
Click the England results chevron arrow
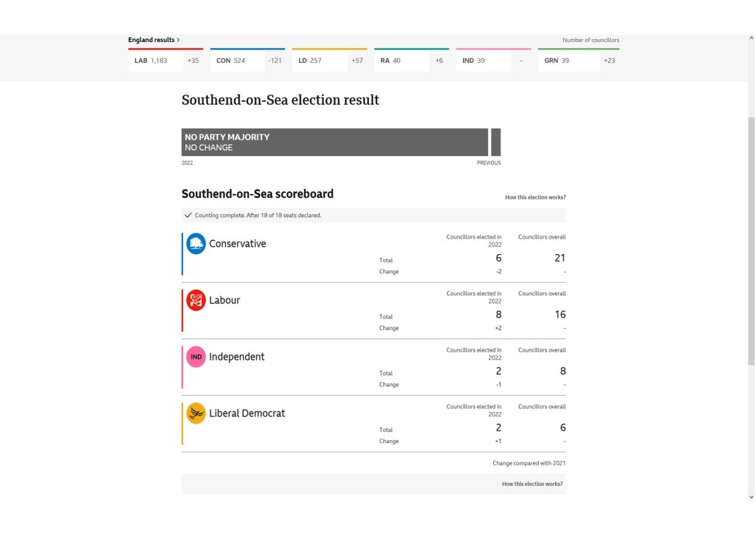point(179,40)
